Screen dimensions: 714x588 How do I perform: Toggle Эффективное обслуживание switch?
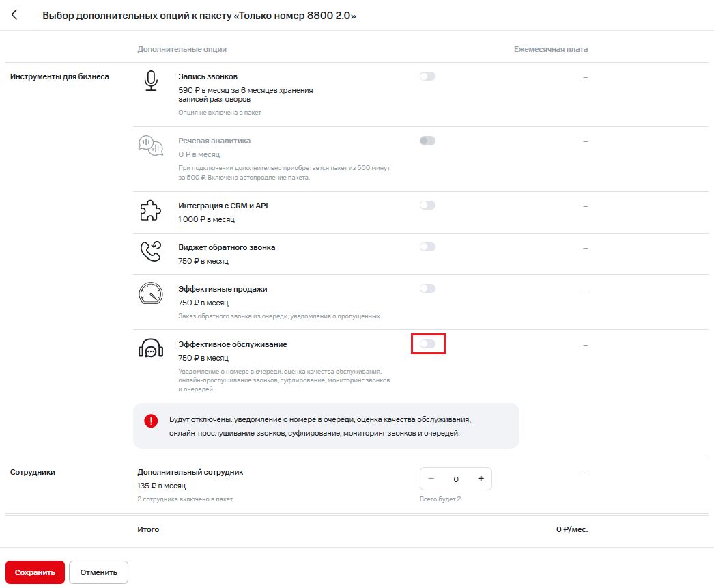point(427,344)
